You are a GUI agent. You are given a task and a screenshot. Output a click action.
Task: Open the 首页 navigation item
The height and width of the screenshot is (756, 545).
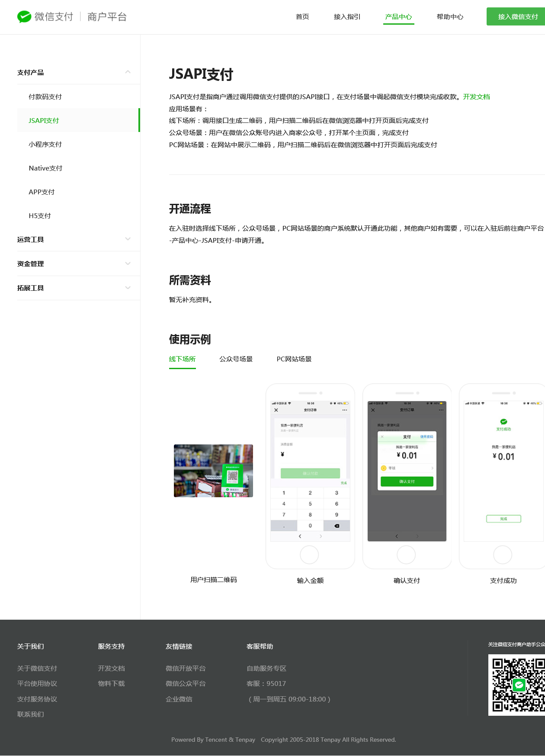[x=302, y=16]
